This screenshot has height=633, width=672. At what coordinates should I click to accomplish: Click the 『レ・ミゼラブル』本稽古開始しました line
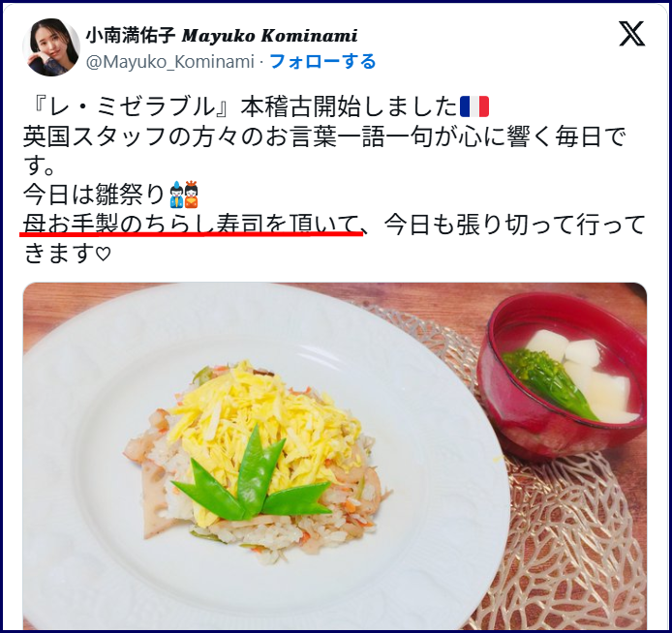[241, 107]
